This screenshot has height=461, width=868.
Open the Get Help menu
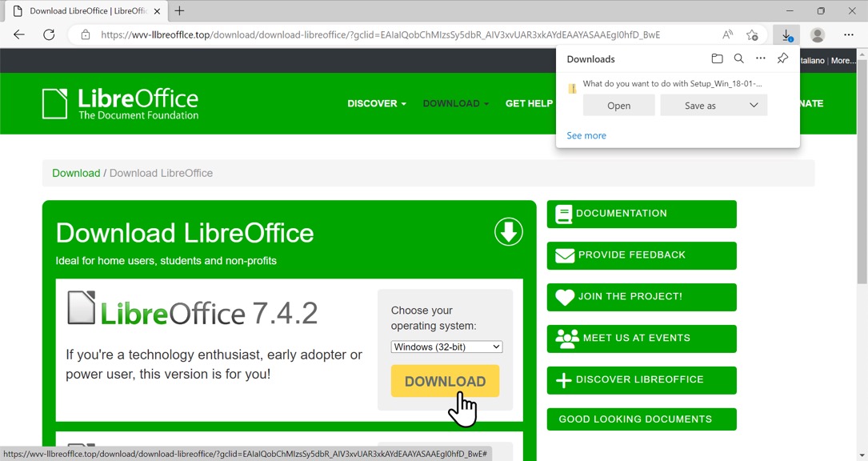[529, 103]
